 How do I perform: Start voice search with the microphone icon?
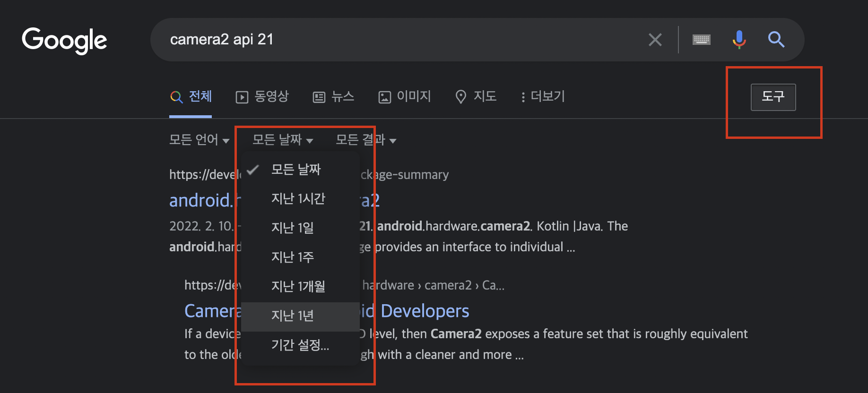click(x=739, y=40)
